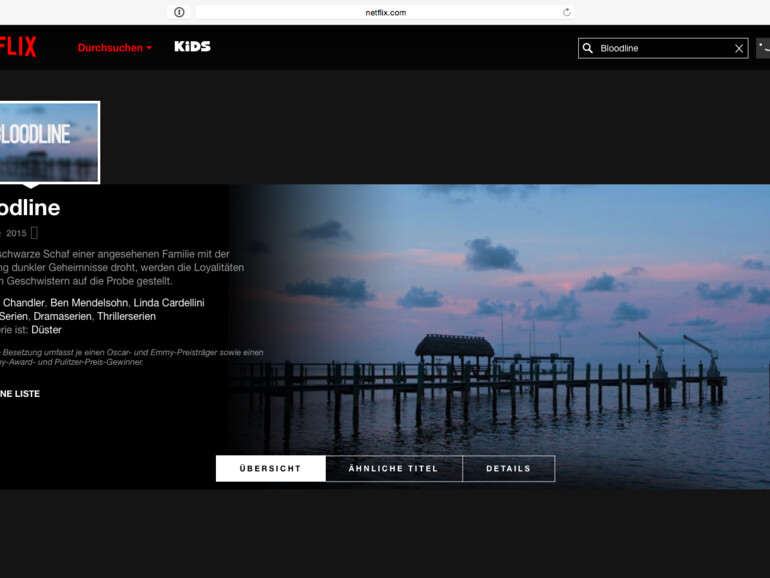Clear the search with the X icon
The height and width of the screenshot is (578, 770).
pos(739,48)
